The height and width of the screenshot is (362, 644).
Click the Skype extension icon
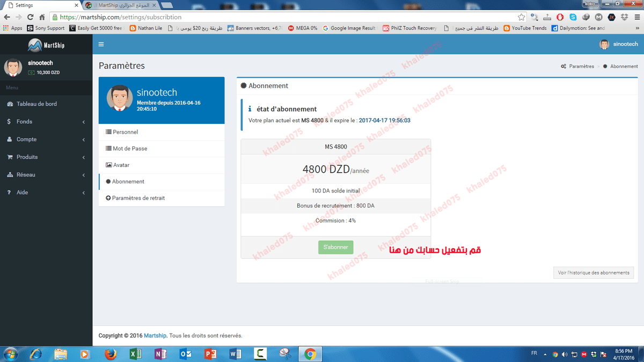pyautogui.click(x=573, y=17)
